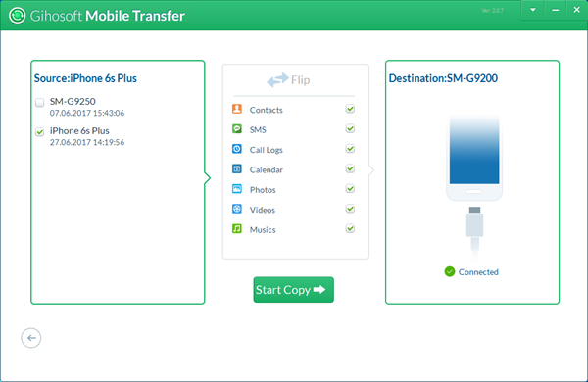Click the Calendar icon
The width and height of the screenshot is (588, 382).
click(x=237, y=168)
